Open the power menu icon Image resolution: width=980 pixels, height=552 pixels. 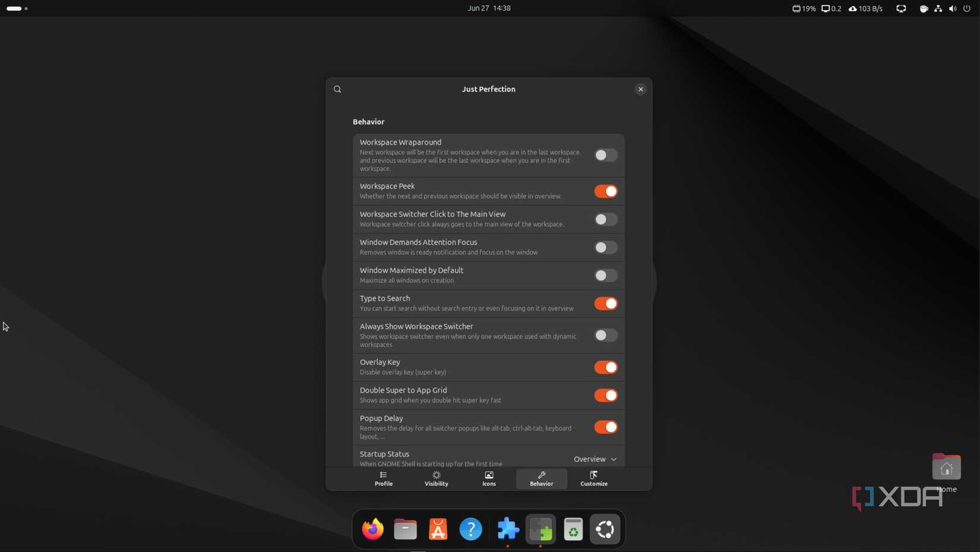(967, 8)
